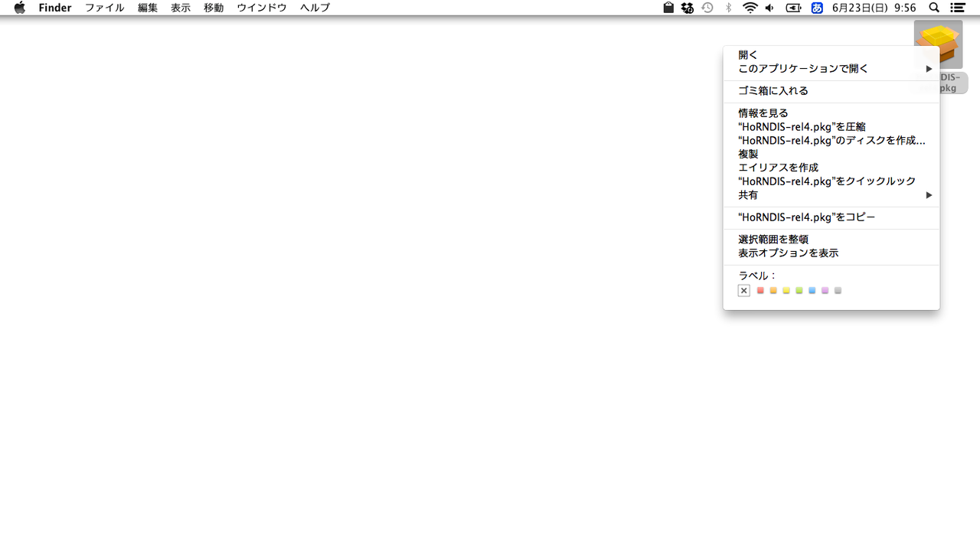Choose 情報を見る in the context menu

pyautogui.click(x=831, y=113)
